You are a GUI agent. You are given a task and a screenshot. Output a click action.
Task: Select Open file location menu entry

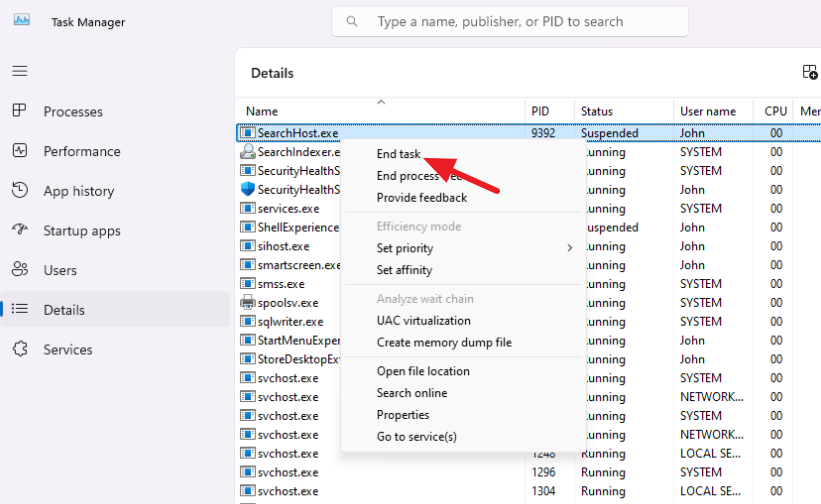[423, 371]
